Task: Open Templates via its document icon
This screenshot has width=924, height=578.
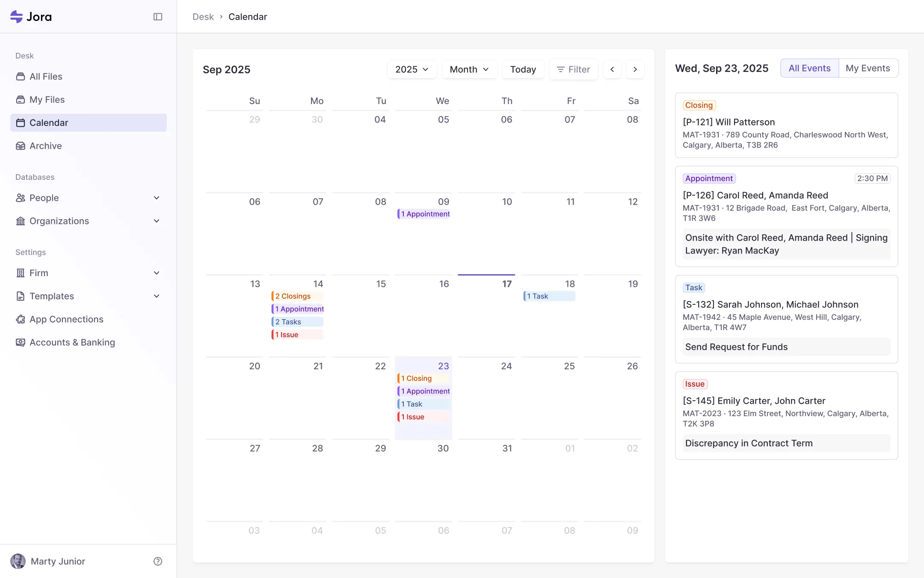Action: [x=21, y=296]
